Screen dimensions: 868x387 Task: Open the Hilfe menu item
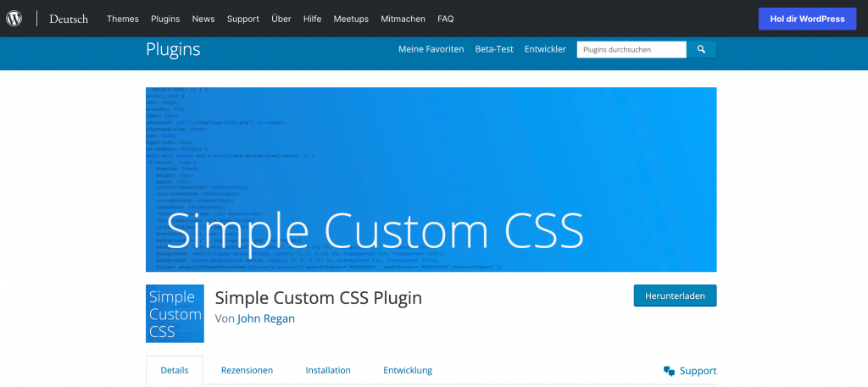point(312,19)
